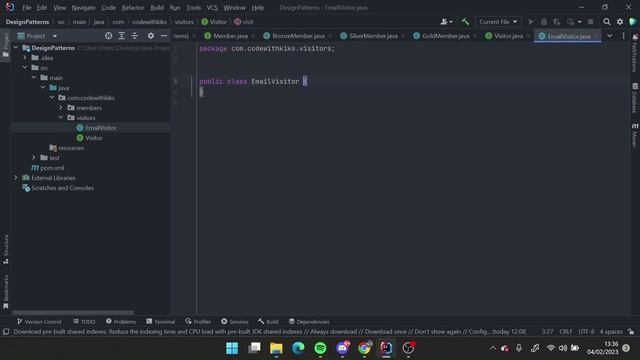The image size is (640, 360).
Task: Click the Project panel horizontal scrollbar
Action: point(73,313)
